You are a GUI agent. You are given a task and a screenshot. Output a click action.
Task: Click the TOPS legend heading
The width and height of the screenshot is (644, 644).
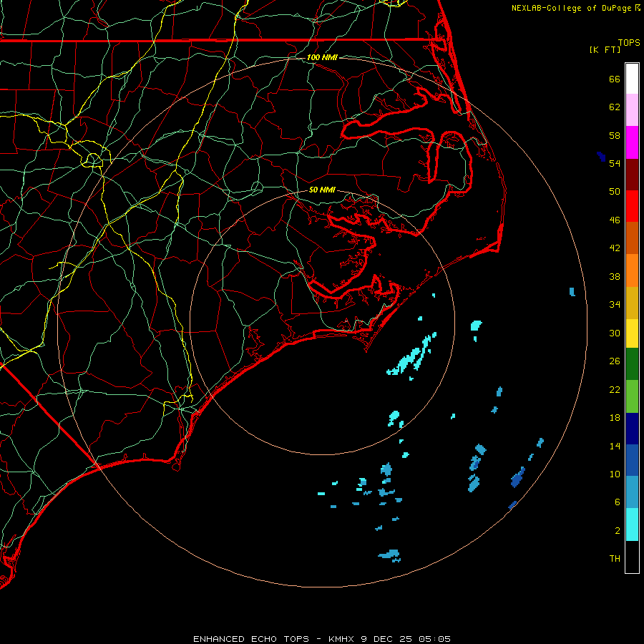click(629, 43)
